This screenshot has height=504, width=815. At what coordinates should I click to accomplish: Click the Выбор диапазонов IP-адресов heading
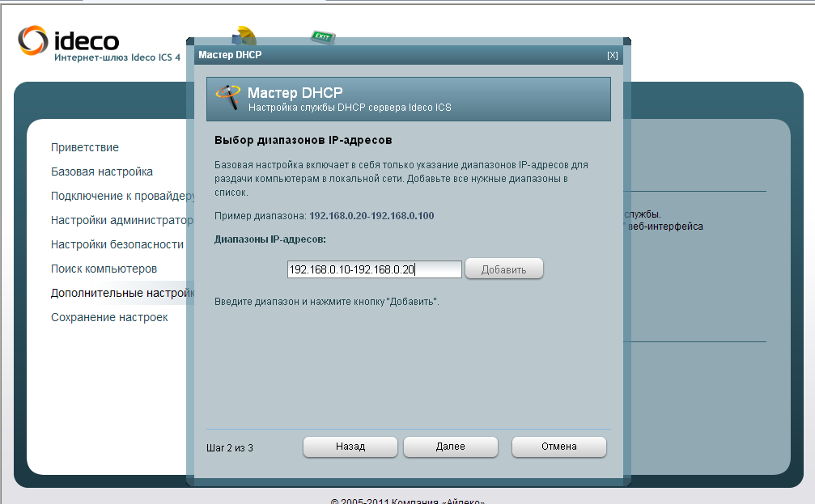click(x=303, y=140)
